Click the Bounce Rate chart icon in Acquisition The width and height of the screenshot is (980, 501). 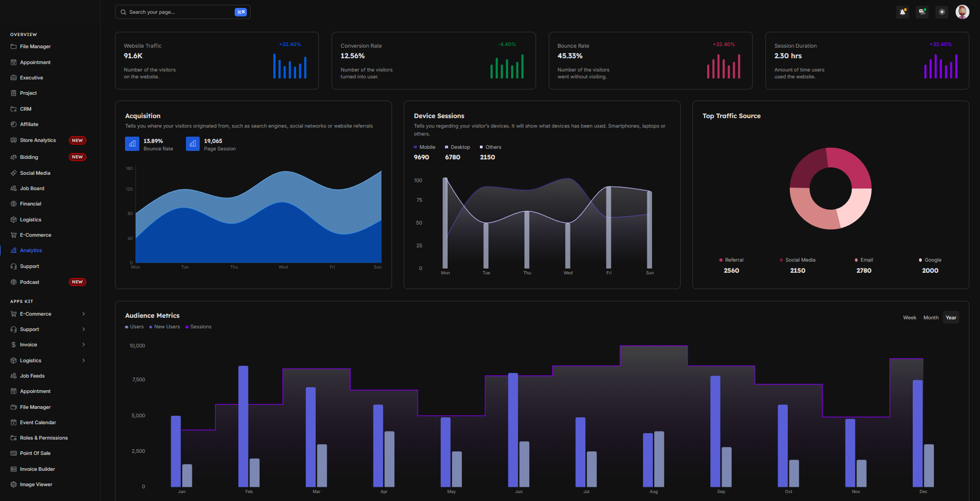click(132, 144)
